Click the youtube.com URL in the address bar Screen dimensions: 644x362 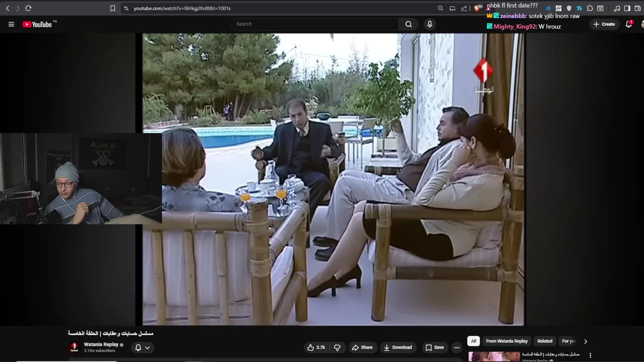click(182, 8)
